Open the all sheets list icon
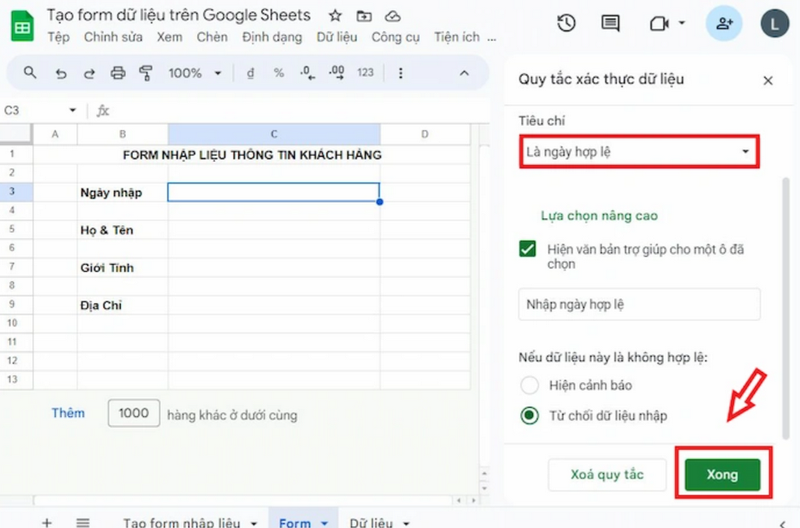This screenshot has height=528, width=800. point(83,522)
